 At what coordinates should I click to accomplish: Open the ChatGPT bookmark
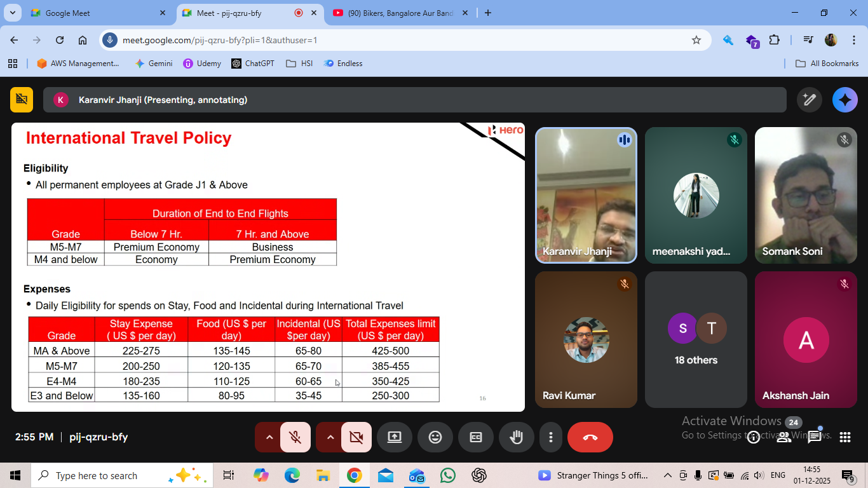253,64
